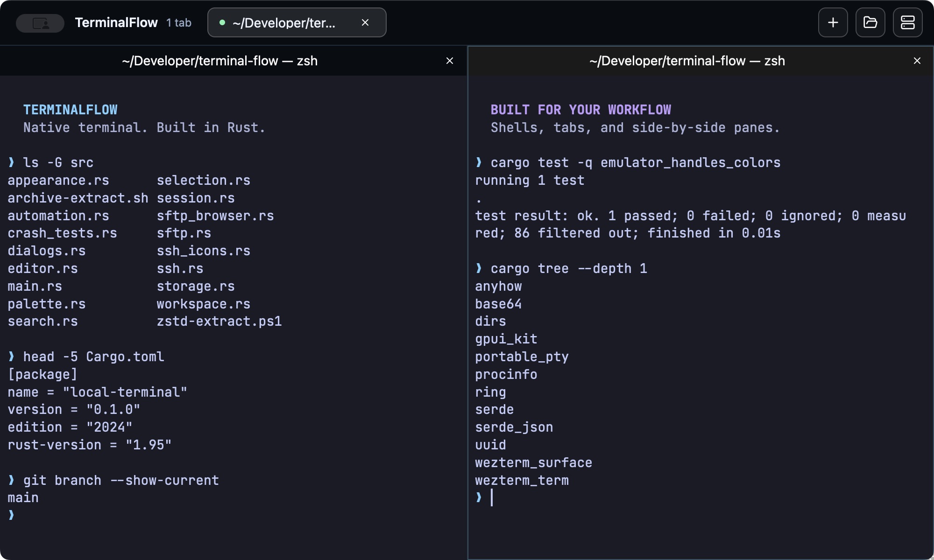Click the uuid dependency line
The height and width of the screenshot is (560, 934).
[x=490, y=445]
